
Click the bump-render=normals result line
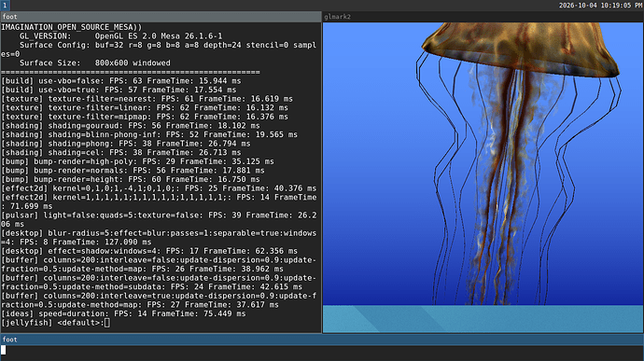click(133, 171)
